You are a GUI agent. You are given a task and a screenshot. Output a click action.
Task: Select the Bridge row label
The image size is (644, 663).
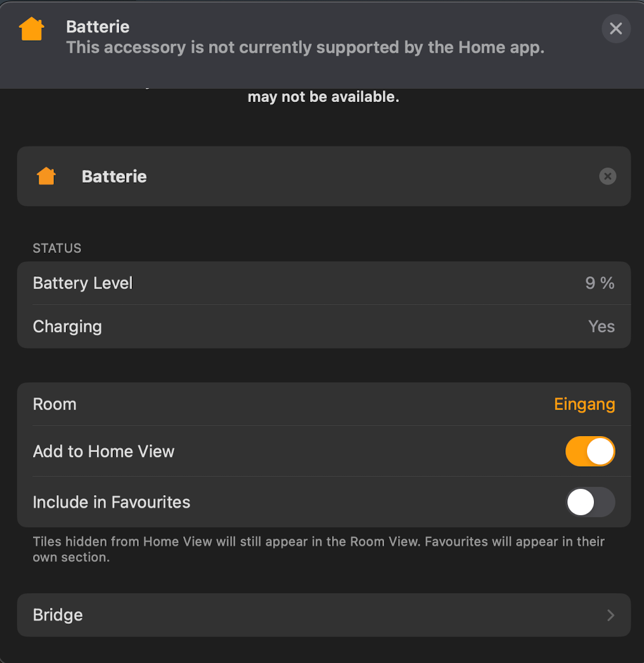58,615
